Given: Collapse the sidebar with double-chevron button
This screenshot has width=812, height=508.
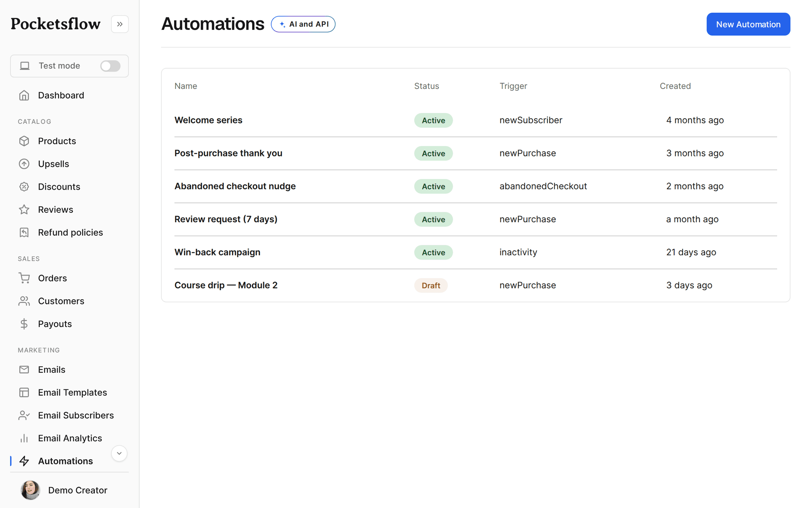Looking at the screenshot, I should pos(120,24).
